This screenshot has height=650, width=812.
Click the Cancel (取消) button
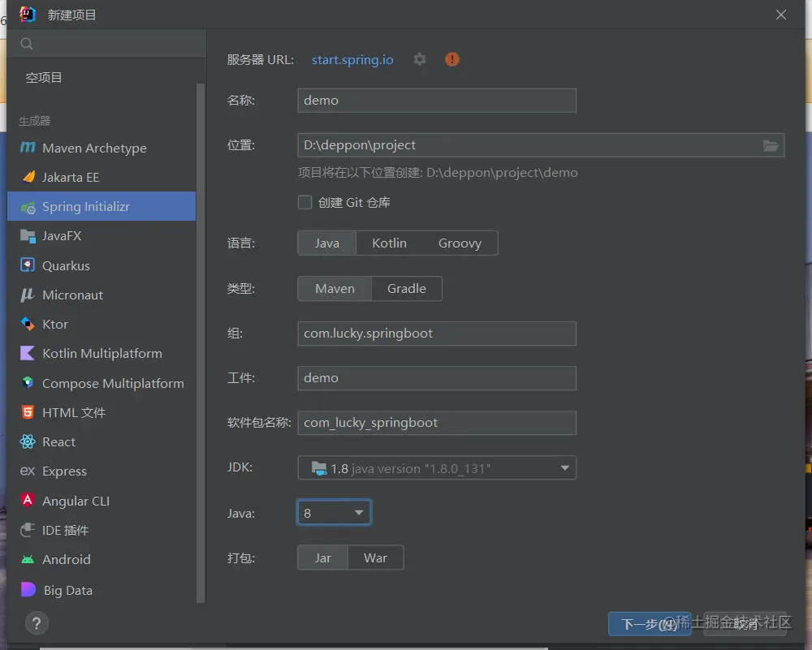coord(745,624)
